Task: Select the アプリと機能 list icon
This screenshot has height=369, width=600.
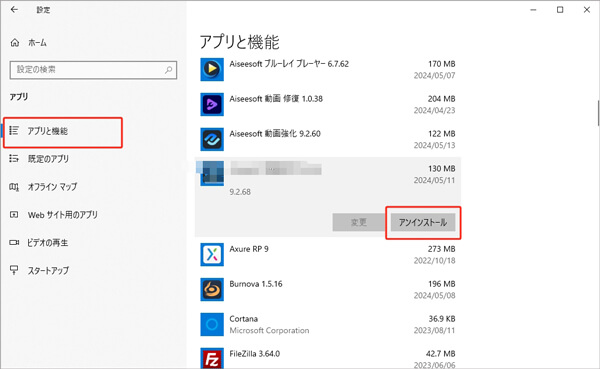Action: tap(14, 131)
